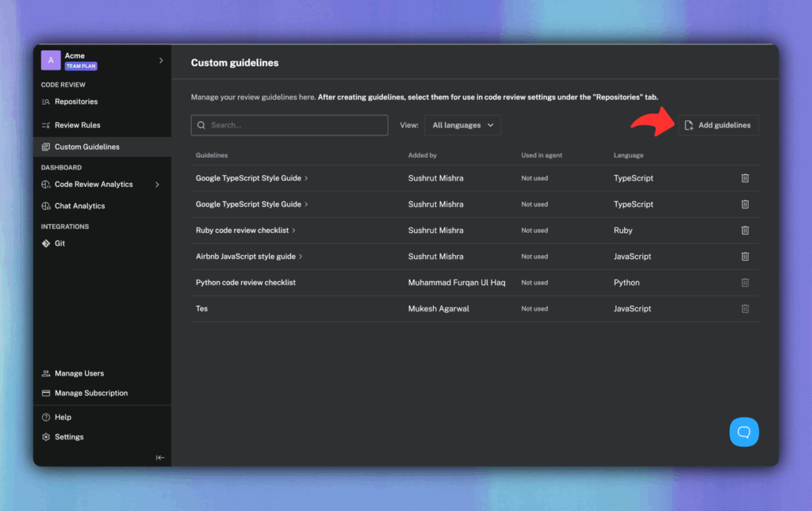Image resolution: width=812 pixels, height=511 pixels.
Task: Click Muhammad Furqan Ul Haq in Added by
Action: click(x=457, y=282)
